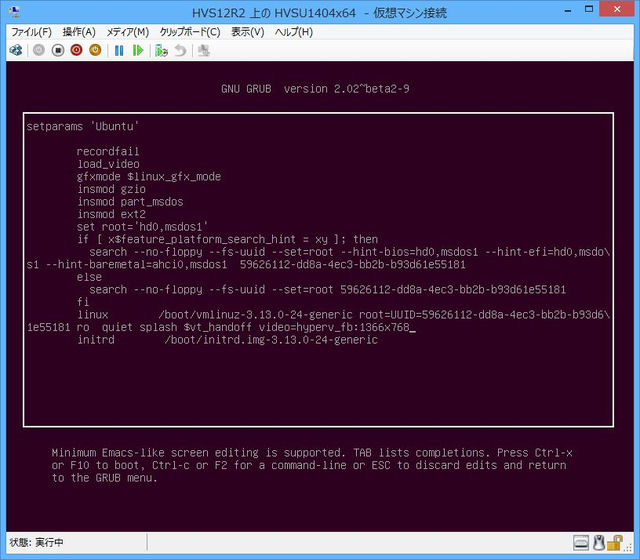640x560 pixels.
Task: Open the クリップボード(C) menu
Action: (x=190, y=32)
